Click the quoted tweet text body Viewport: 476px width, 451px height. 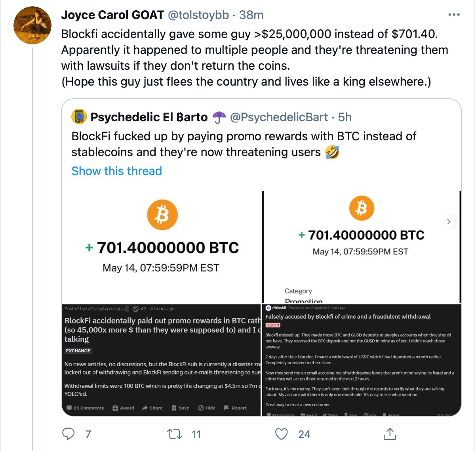244,144
